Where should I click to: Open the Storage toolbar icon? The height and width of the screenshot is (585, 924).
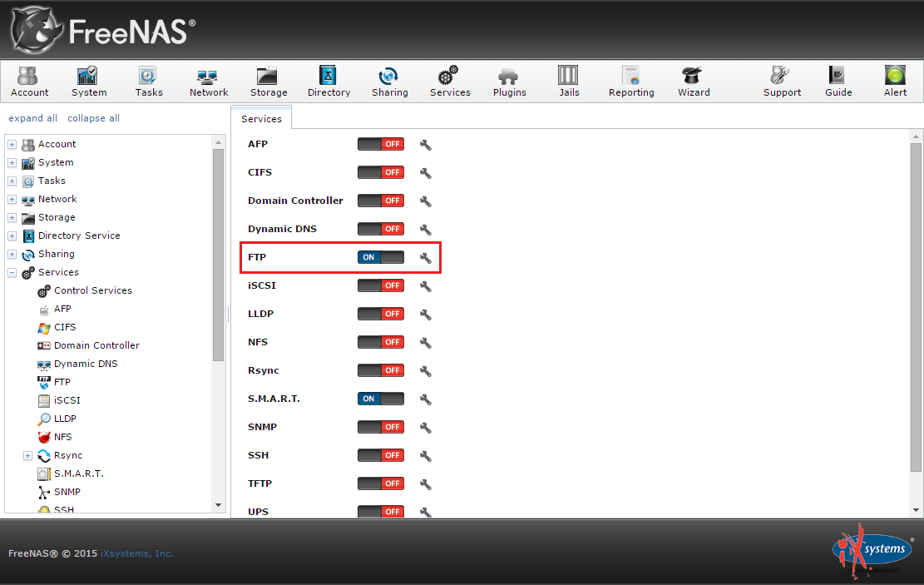pyautogui.click(x=269, y=82)
